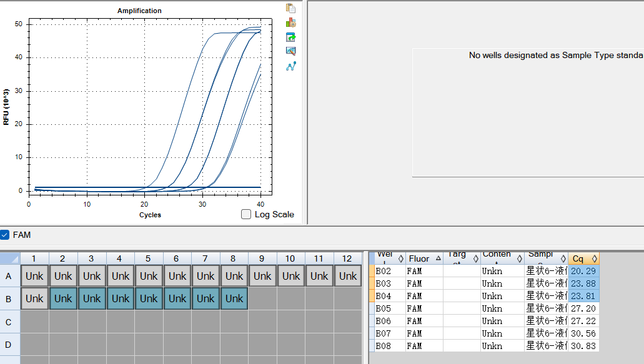Click the Amplification chart title
644x364 pixels.
(x=139, y=11)
